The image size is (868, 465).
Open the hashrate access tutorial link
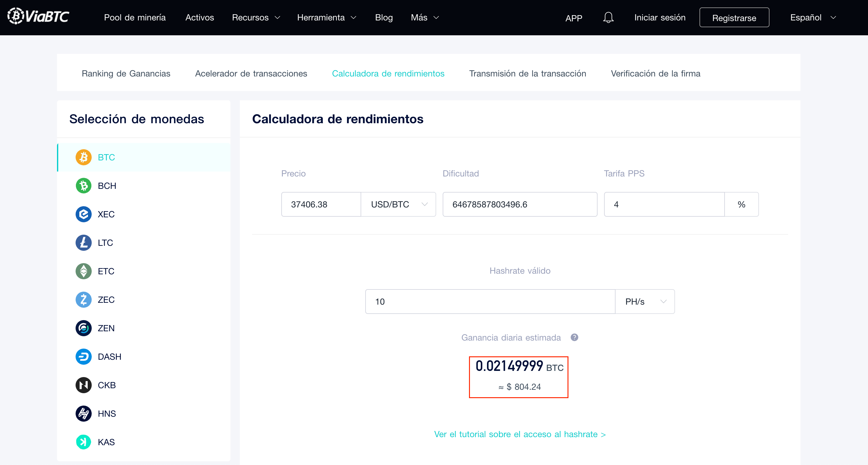(x=519, y=434)
